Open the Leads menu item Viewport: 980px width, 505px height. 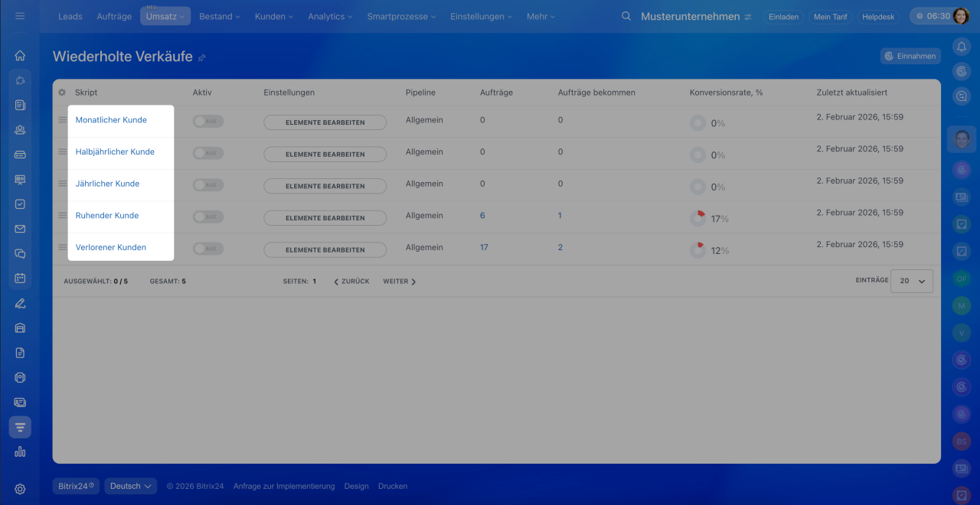click(x=70, y=16)
